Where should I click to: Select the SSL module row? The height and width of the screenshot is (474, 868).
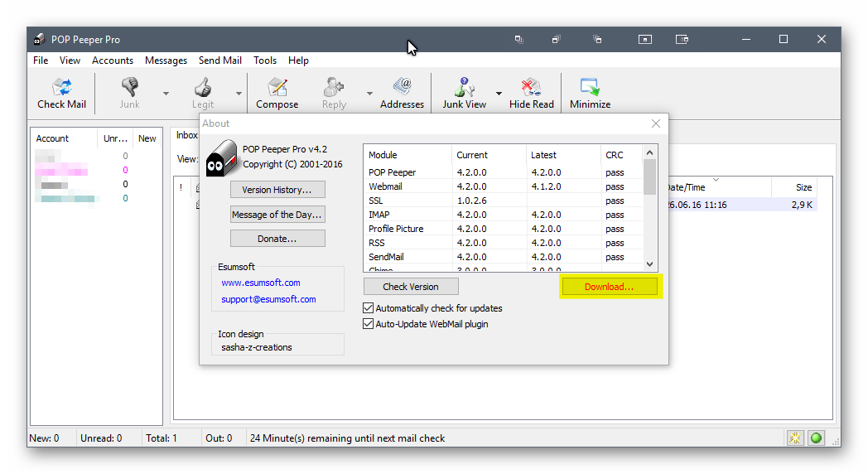(503, 201)
